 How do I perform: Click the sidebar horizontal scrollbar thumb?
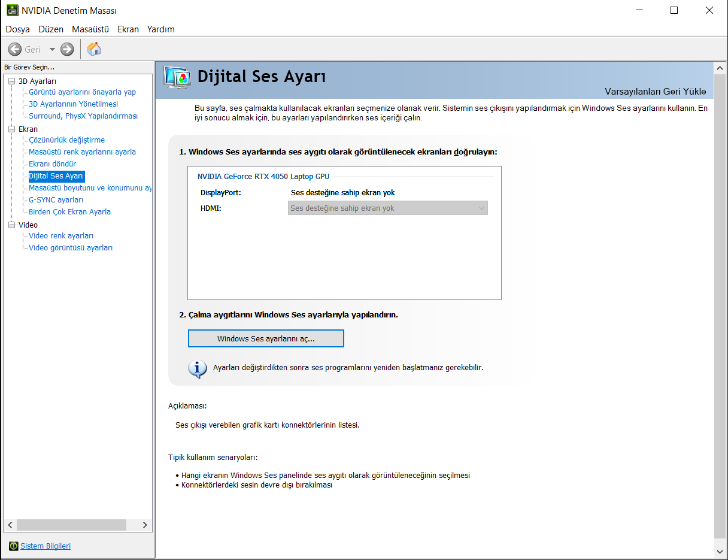[x=71, y=525]
